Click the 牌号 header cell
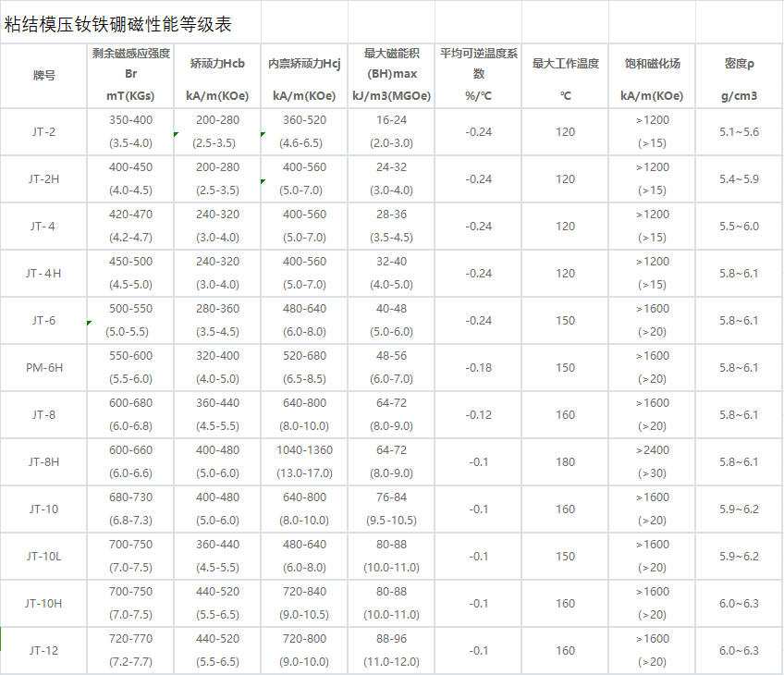This screenshot has width=784, height=675. [44, 76]
